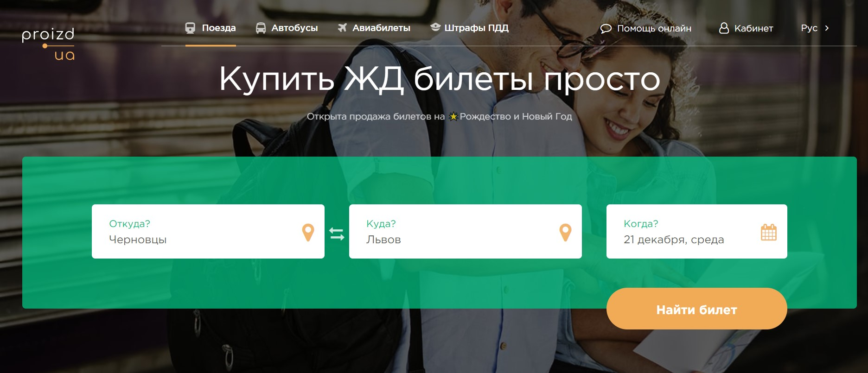This screenshot has height=373, width=868.
Task: Click the user profile icon beside Кабинет
Action: tap(723, 28)
